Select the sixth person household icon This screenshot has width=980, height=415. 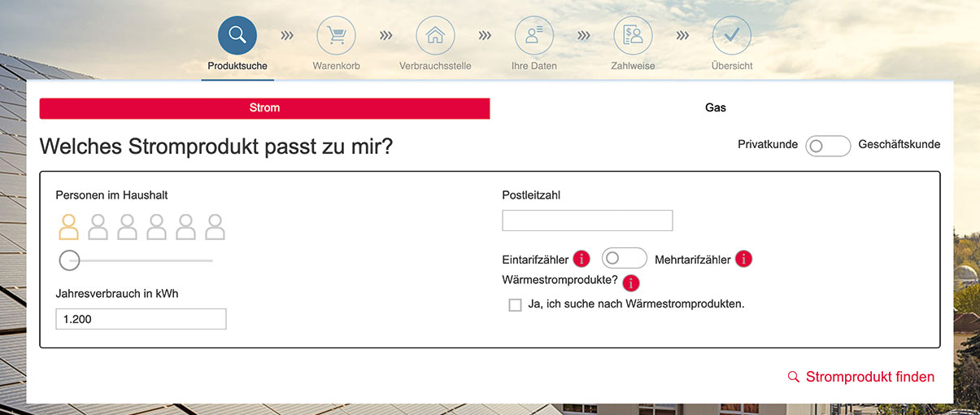[215, 227]
